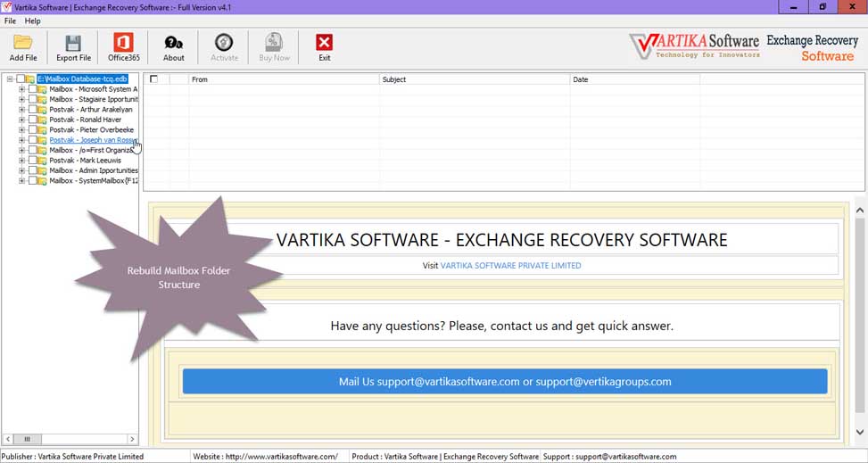Open the About dialog from toolbar
Image resolution: width=868 pixels, height=463 pixels.
coord(173,47)
